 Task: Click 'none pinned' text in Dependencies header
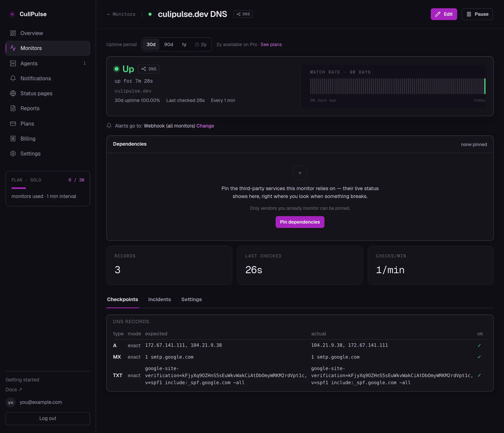pos(474,144)
